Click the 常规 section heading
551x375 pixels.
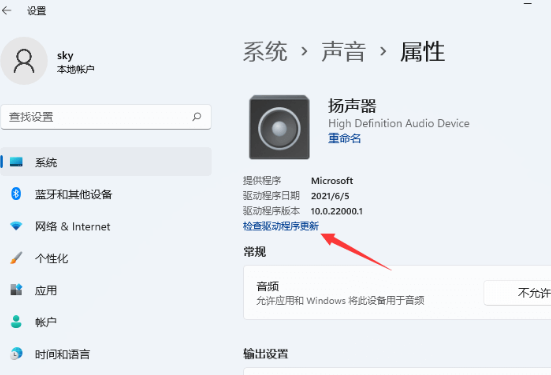(x=254, y=252)
